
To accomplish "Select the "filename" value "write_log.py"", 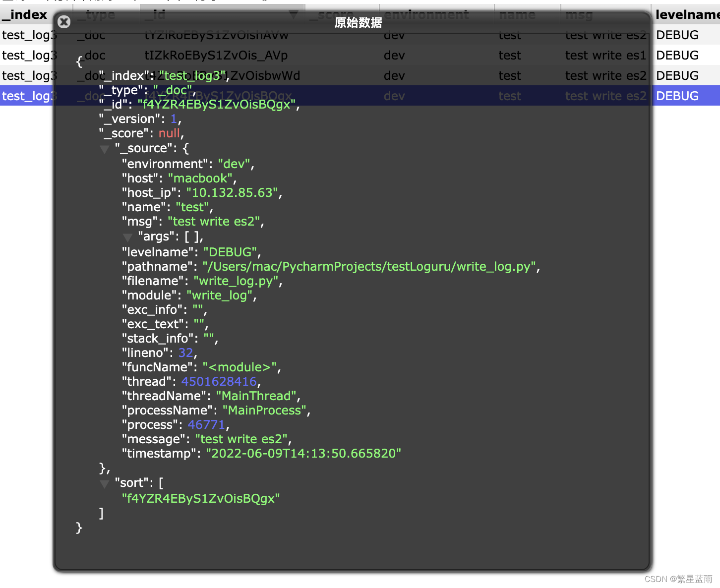I will coord(236,281).
